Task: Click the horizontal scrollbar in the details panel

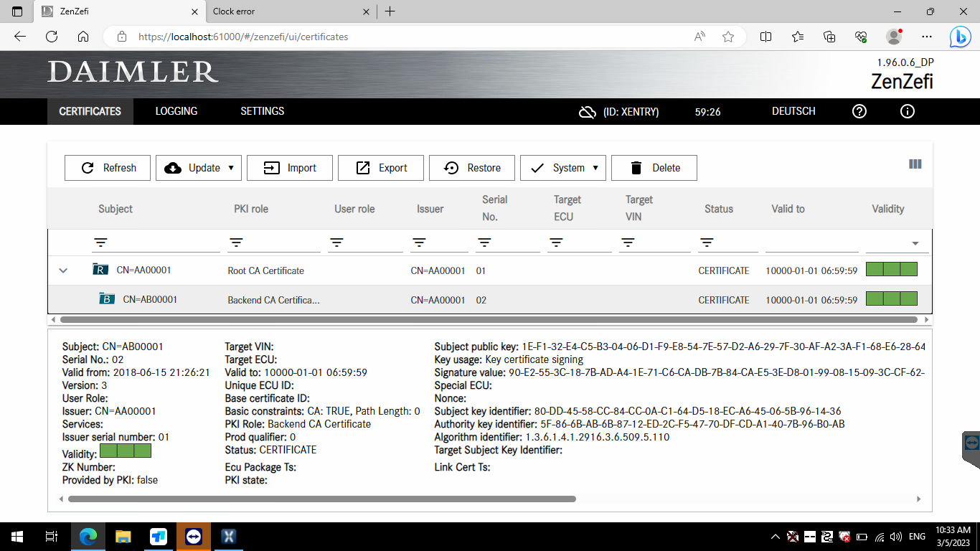Action: click(323, 497)
